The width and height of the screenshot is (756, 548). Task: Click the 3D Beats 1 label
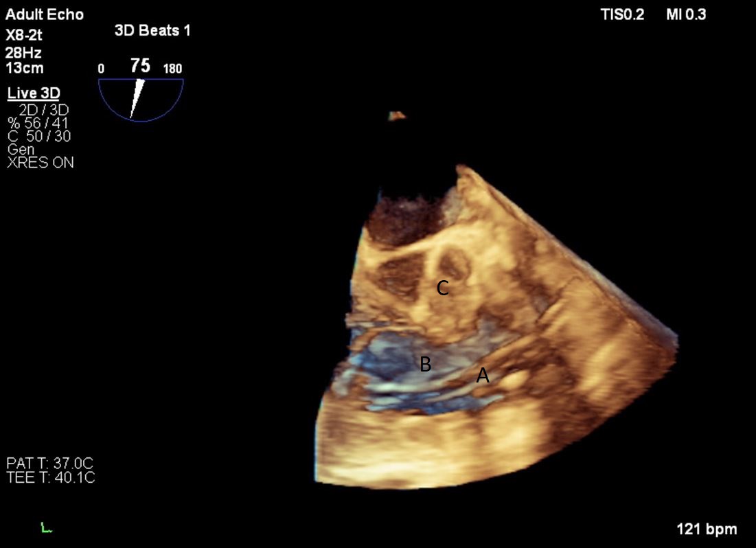152,31
